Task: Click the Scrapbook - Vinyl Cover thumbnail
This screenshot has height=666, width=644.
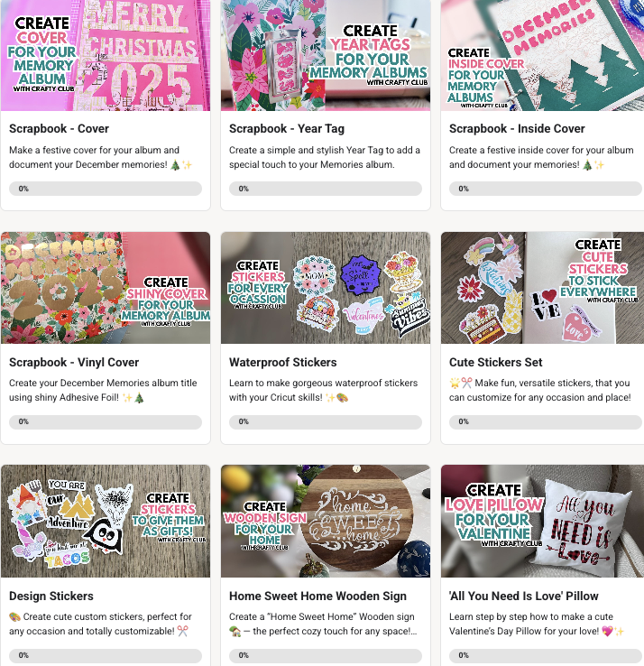Action: click(x=106, y=288)
